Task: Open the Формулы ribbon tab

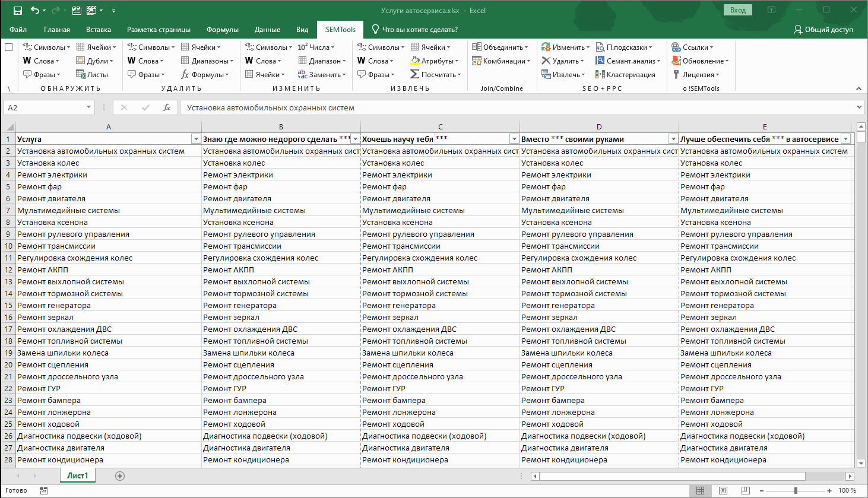Action: pyautogui.click(x=222, y=30)
